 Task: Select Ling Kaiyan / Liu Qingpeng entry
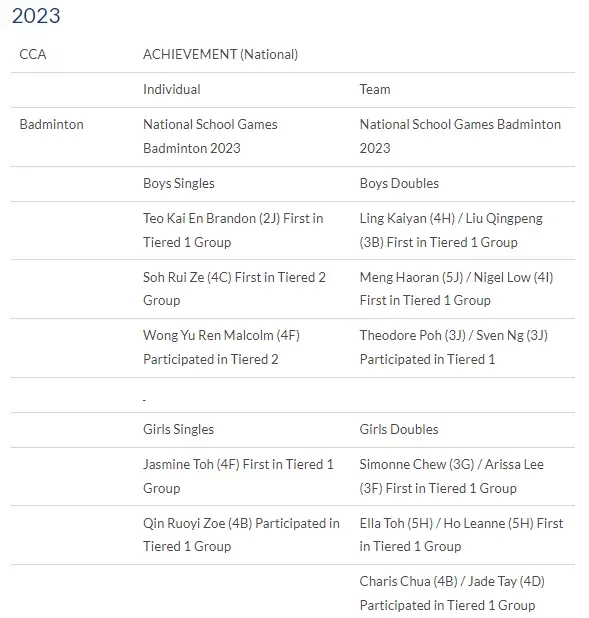pyautogui.click(x=451, y=230)
